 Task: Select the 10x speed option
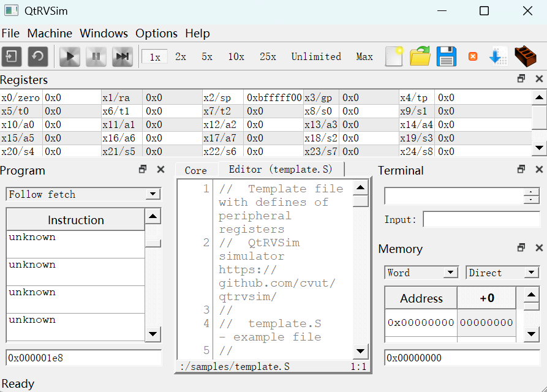[x=236, y=57]
